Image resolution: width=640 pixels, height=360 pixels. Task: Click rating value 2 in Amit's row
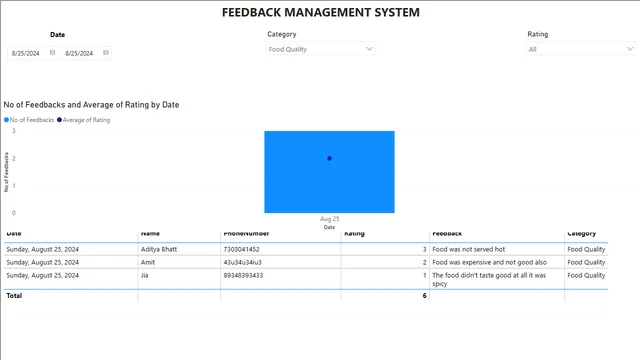[424, 262]
